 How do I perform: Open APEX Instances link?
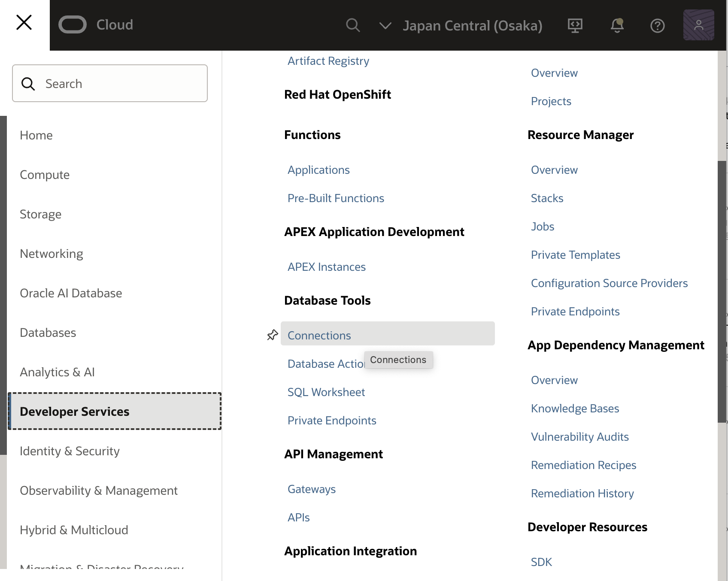pos(326,267)
